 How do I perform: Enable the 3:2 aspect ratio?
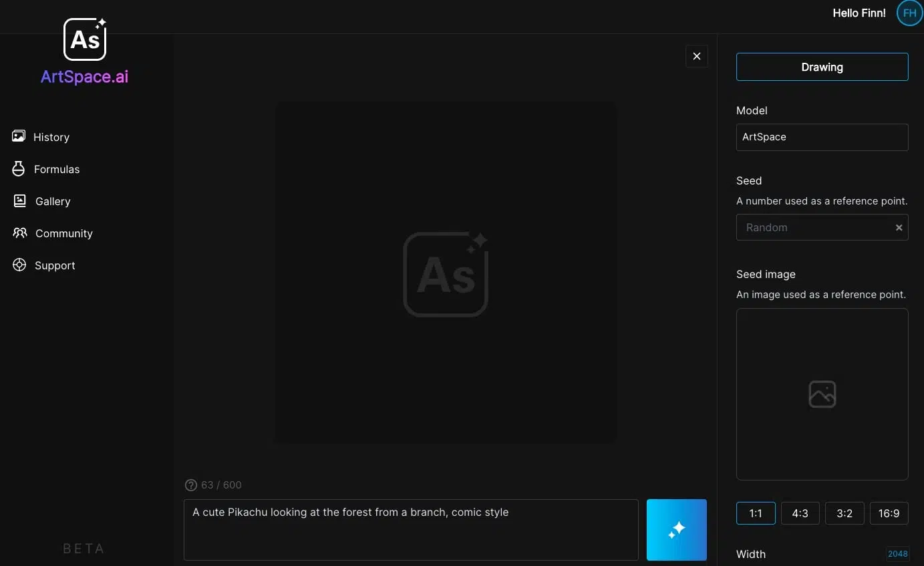tap(844, 513)
